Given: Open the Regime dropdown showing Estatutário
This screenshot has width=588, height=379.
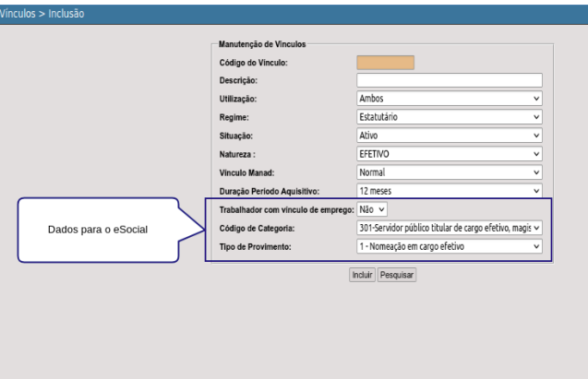Looking at the screenshot, I should 450,117.
